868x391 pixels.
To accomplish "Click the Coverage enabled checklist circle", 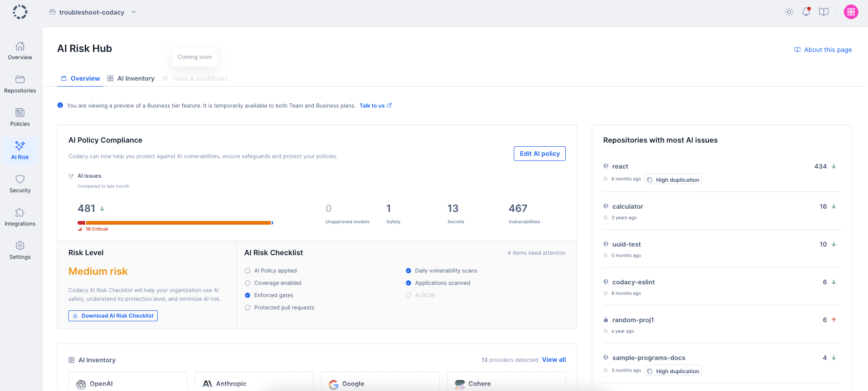I will tap(248, 283).
